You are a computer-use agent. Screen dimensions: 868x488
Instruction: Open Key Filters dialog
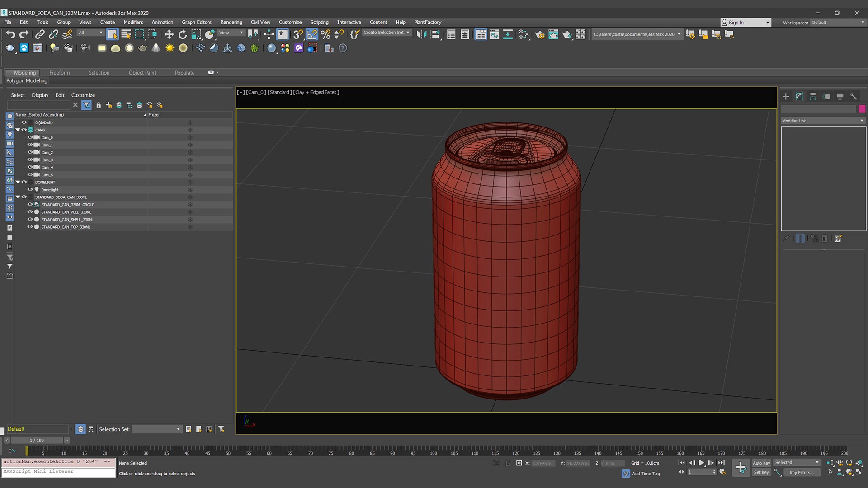[x=802, y=473]
